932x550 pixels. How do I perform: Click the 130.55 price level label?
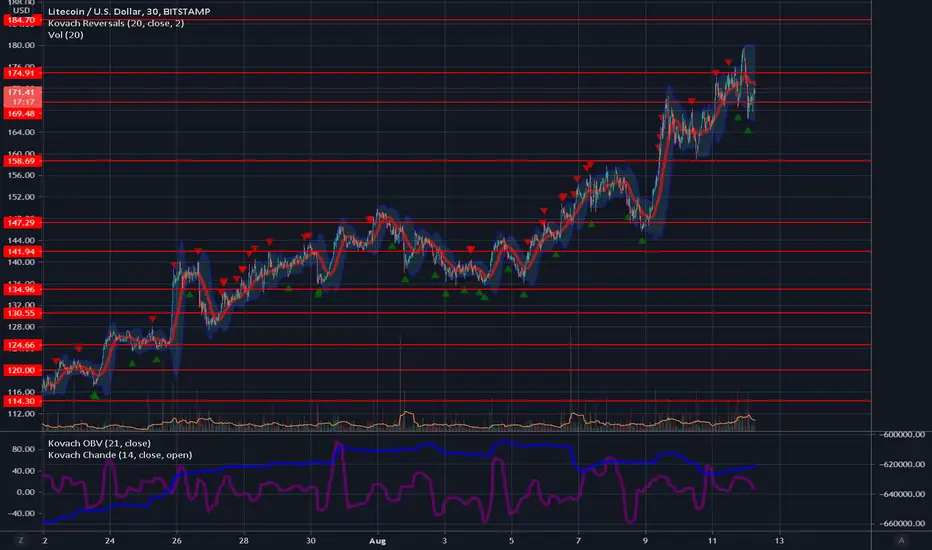click(23, 313)
